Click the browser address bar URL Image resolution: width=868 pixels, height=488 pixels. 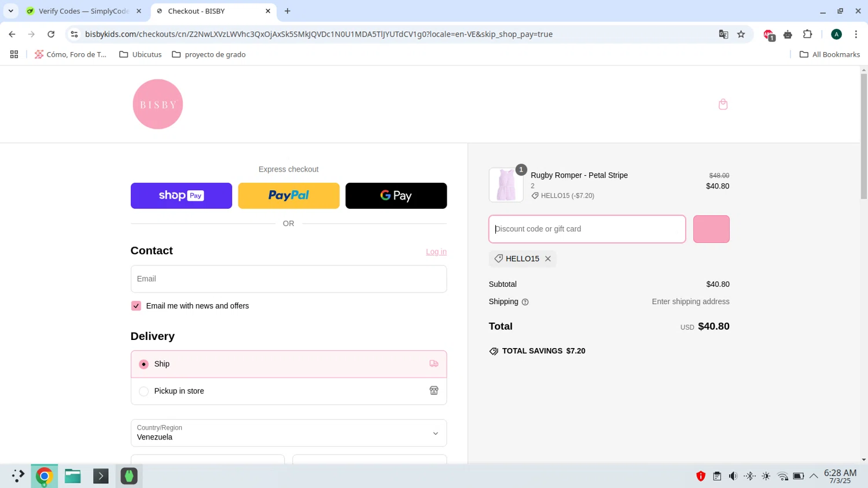[318, 34]
